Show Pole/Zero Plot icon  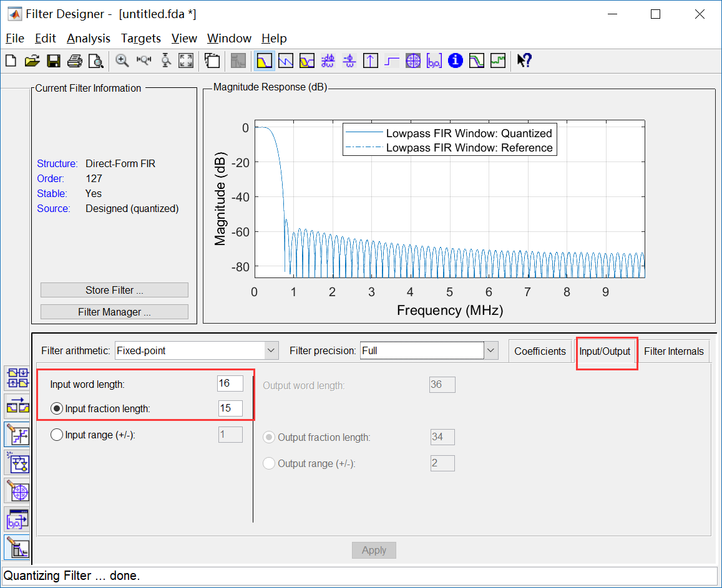413,60
